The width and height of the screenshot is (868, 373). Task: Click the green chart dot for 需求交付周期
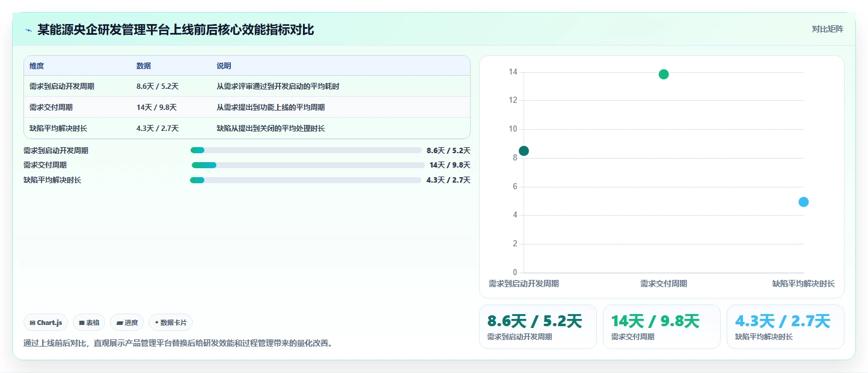pos(664,74)
